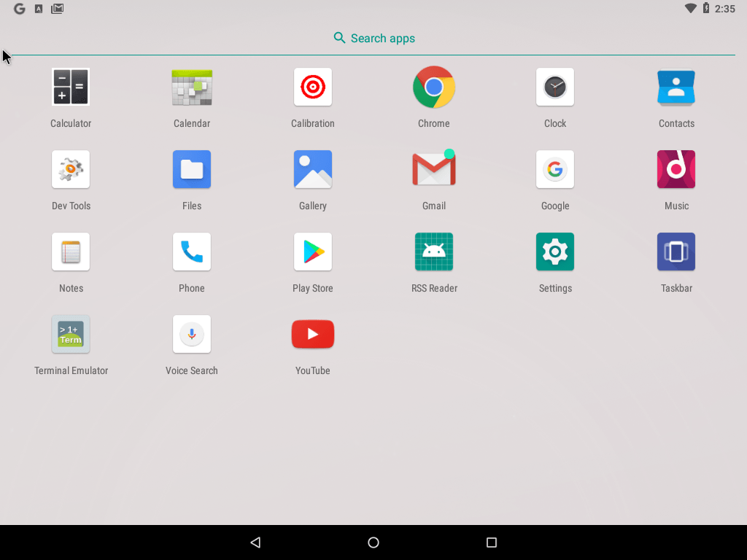The height and width of the screenshot is (560, 747).
Task: Open Terminal Emulator
Action: point(71,334)
